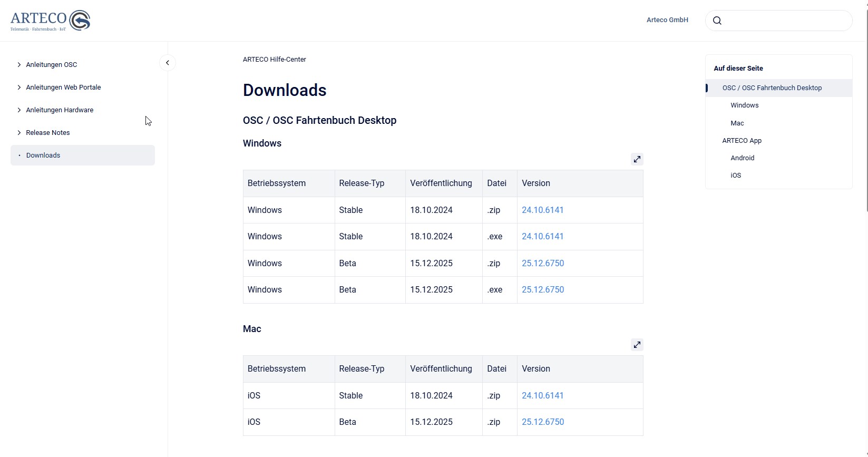Open the ARTECO Hilfe-Center breadcrumb
This screenshot has height=457, width=868.
point(274,60)
